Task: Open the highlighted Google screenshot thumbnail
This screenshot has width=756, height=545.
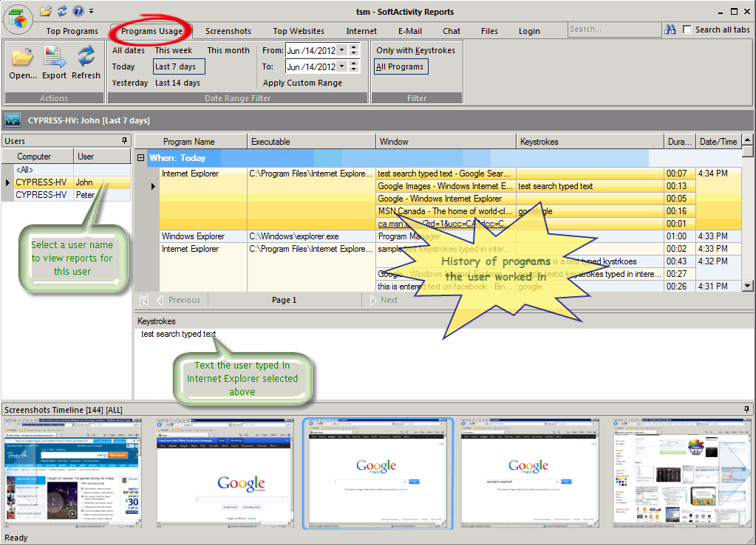Action: [x=377, y=473]
